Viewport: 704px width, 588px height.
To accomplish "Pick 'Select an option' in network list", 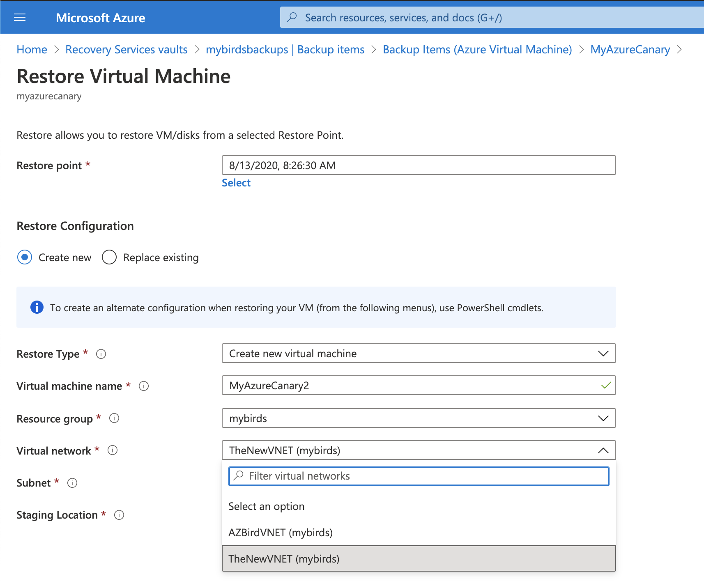I will pos(419,506).
